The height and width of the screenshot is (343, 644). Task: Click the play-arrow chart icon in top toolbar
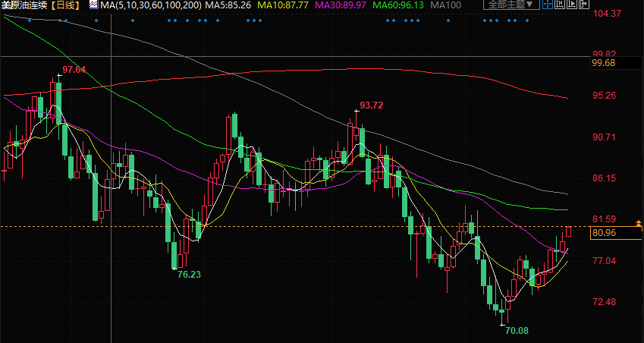[572, 4]
